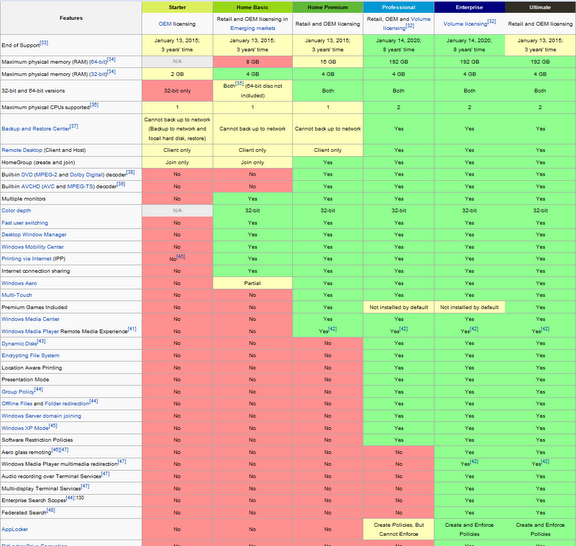Open reference 35 in Home Basic Both cell
576x546 pixels.
coord(239,83)
